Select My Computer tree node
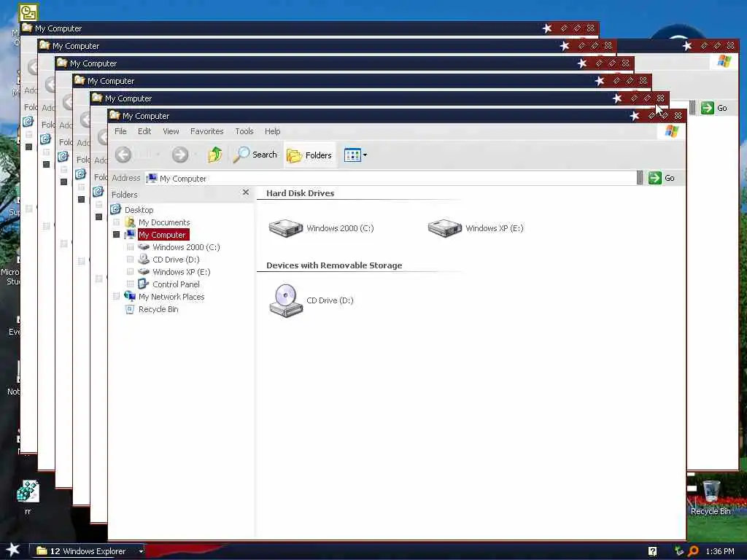 click(163, 235)
